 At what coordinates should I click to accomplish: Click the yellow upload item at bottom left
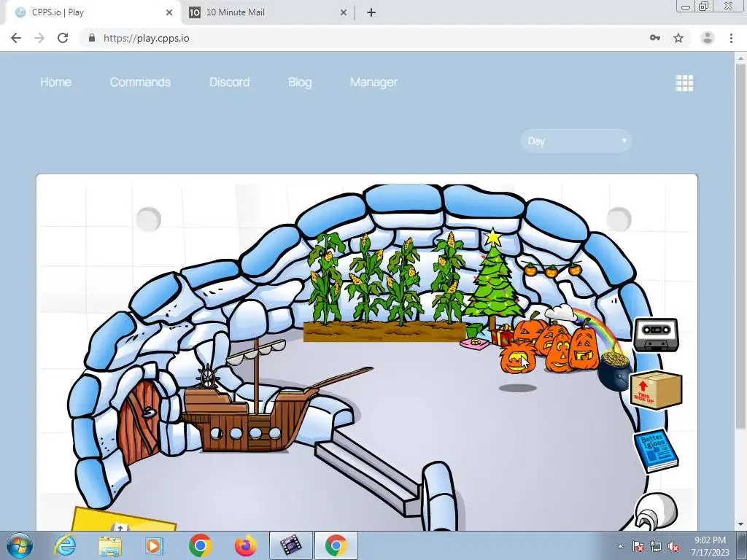(x=124, y=520)
